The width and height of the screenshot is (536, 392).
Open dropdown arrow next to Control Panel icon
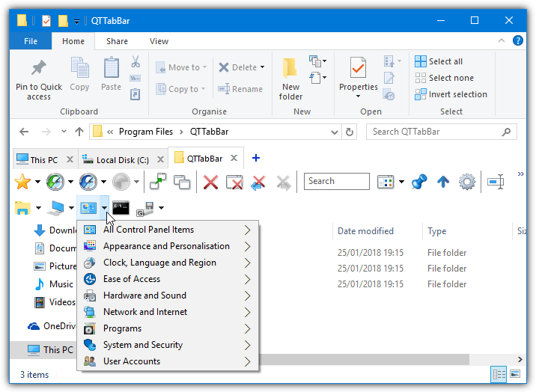tap(104, 208)
